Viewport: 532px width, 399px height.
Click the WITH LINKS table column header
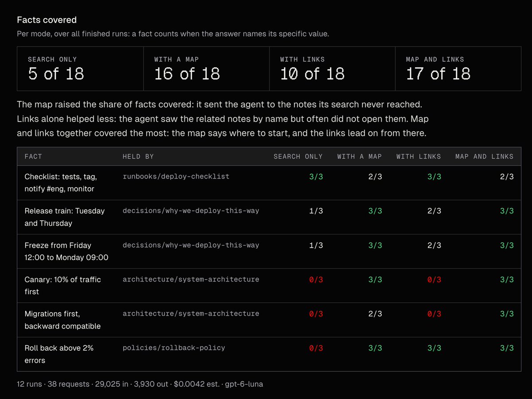419,157
